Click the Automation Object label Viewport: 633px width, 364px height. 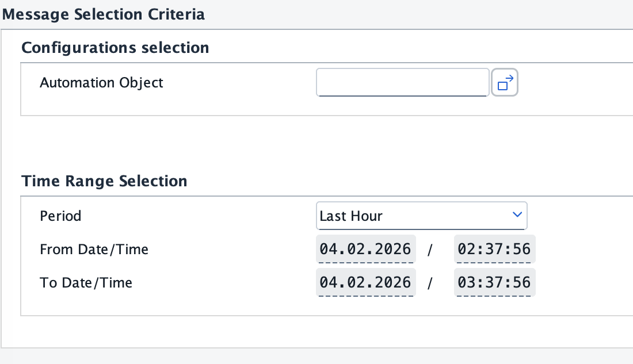pos(101,83)
